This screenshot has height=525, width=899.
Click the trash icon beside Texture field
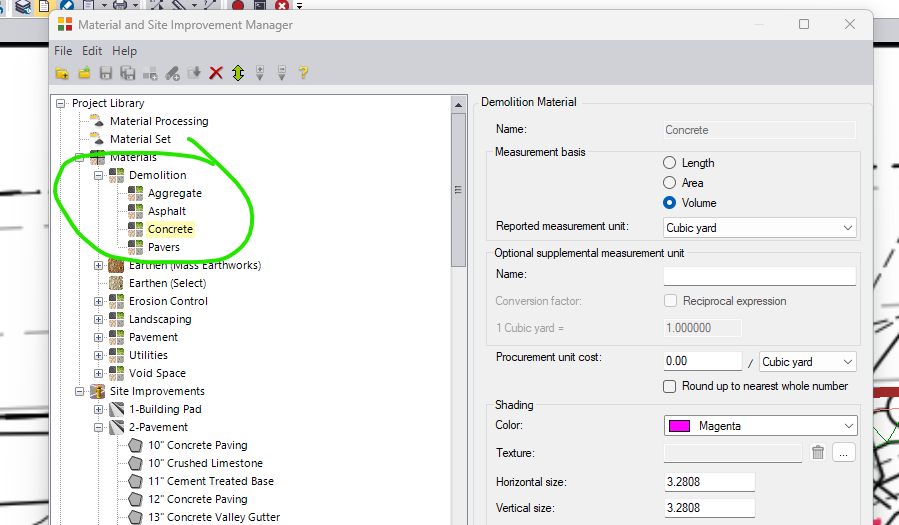point(818,453)
